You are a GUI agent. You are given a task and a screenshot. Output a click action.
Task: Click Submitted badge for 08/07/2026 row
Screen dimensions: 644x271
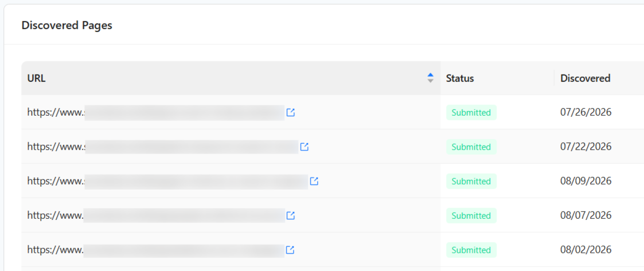[471, 215]
